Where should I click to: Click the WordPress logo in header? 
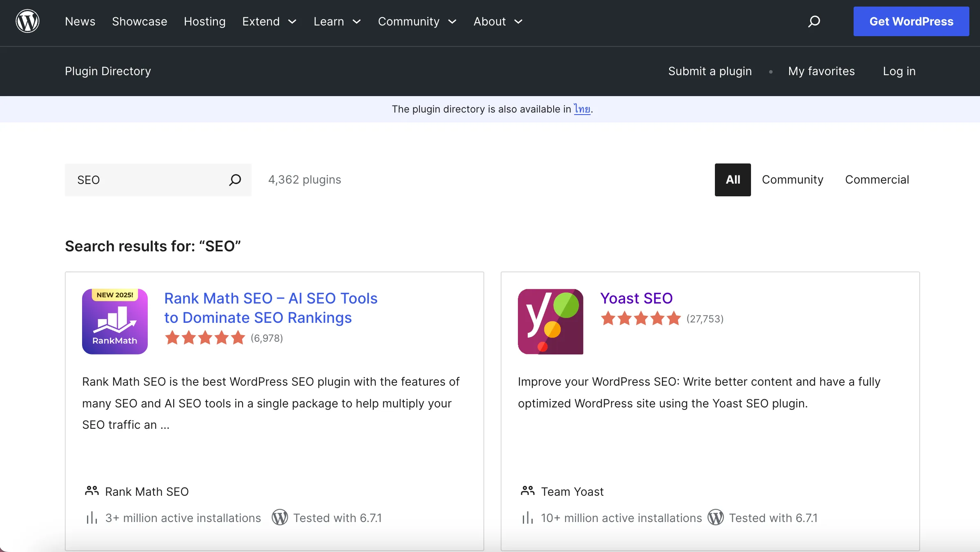(x=27, y=21)
